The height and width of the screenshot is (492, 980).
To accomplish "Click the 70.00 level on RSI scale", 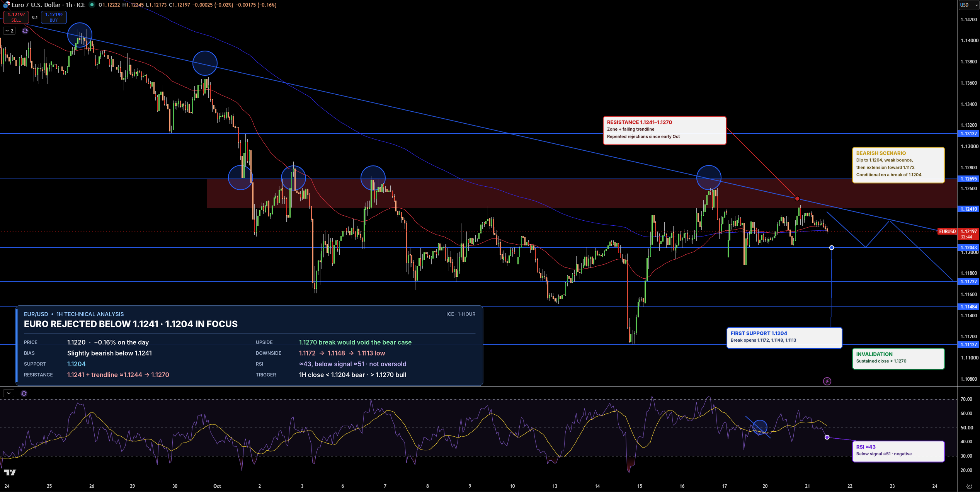I will 966,399.
